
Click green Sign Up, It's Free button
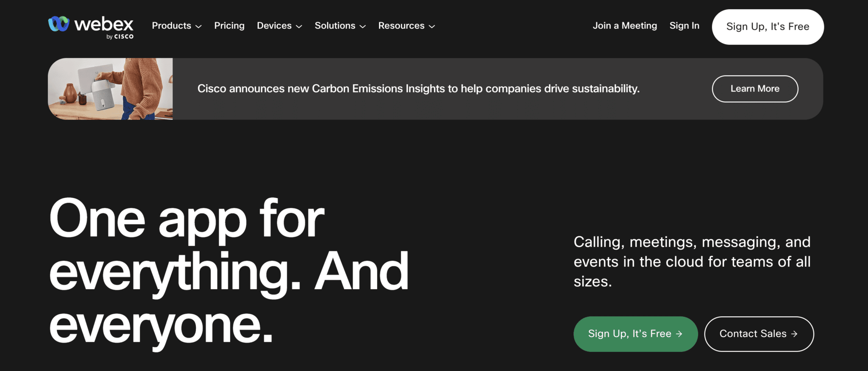point(635,334)
